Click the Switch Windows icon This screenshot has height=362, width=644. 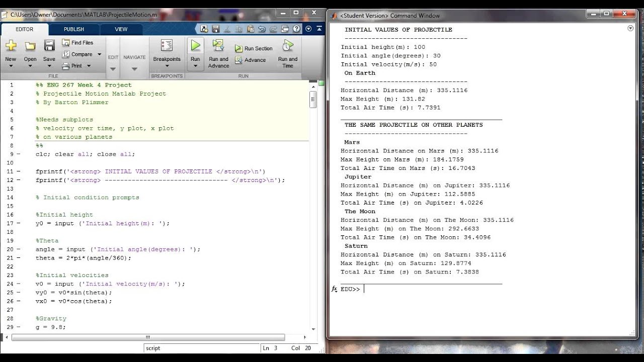point(285,29)
